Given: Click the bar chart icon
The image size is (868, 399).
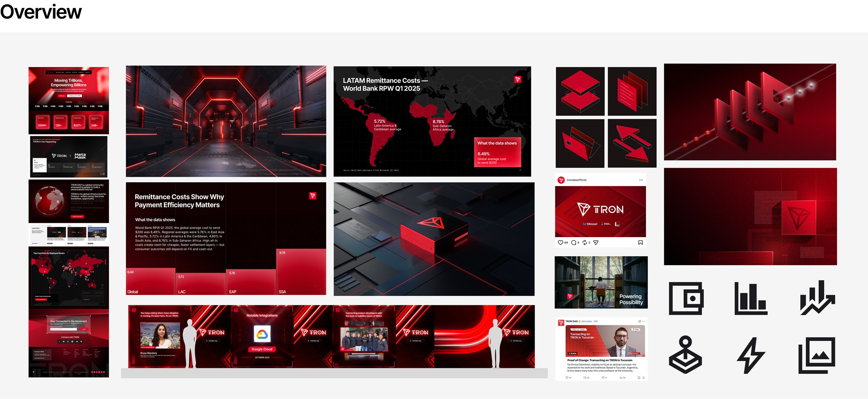Looking at the screenshot, I should click(x=751, y=298).
